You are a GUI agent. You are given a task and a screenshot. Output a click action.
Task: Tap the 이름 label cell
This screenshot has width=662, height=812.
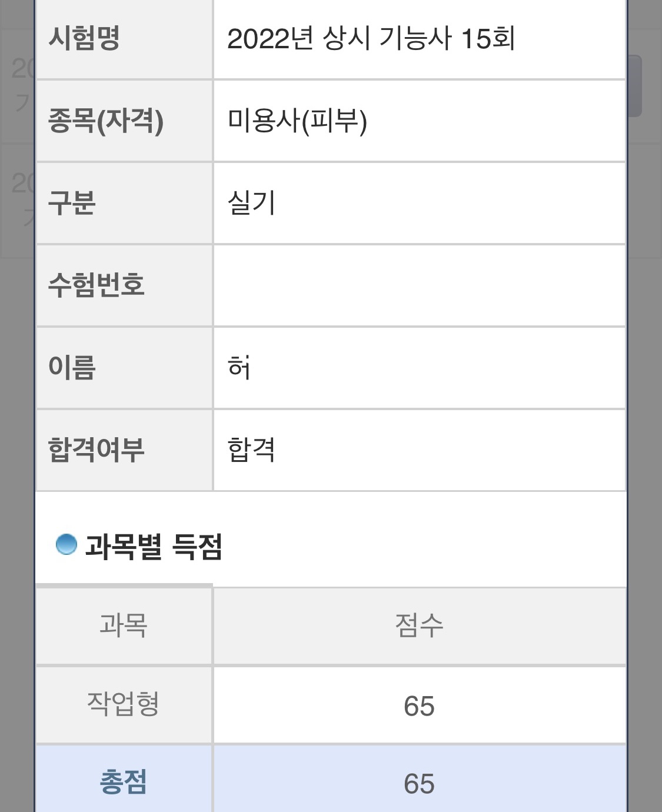(x=124, y=368)
